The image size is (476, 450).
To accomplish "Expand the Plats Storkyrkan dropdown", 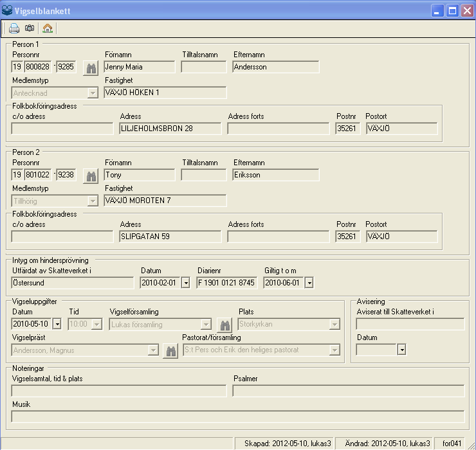I will 334,325.
